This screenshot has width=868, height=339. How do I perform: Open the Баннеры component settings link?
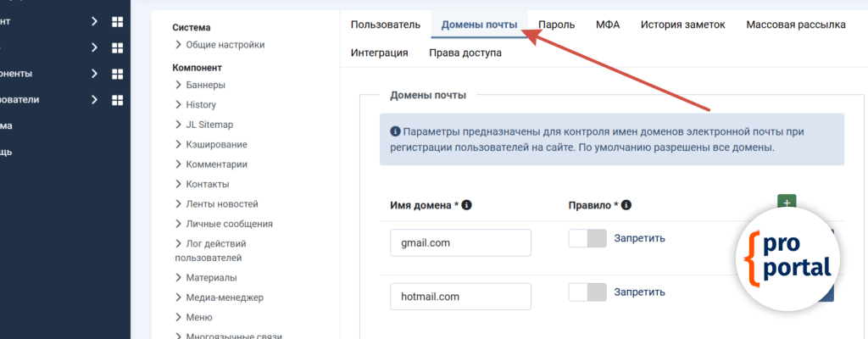(x=205, y=85)
